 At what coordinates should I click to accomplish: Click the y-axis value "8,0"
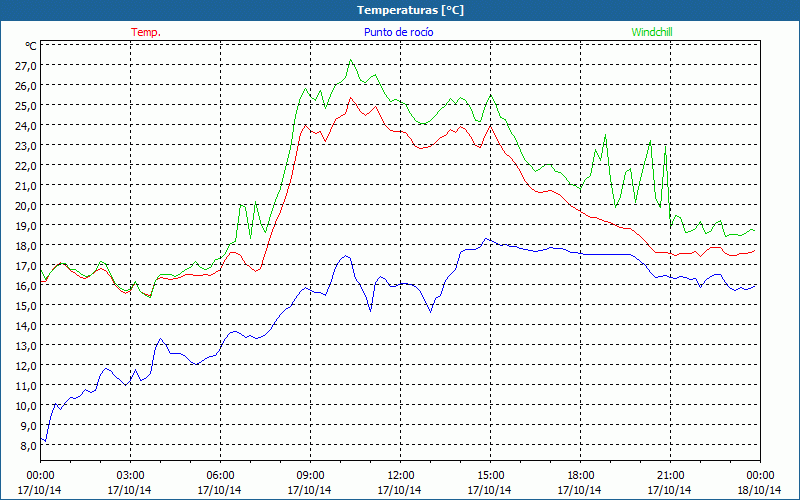click(x=29, y=446)
